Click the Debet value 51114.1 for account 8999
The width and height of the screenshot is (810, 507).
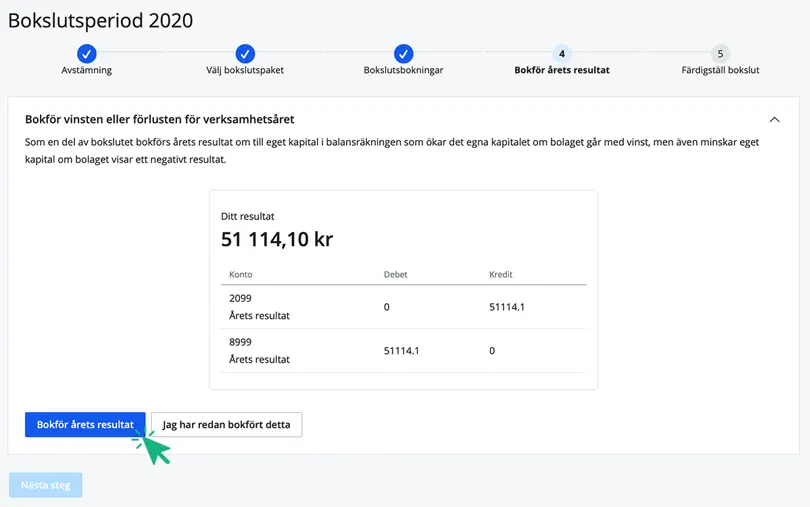point(401,351)
